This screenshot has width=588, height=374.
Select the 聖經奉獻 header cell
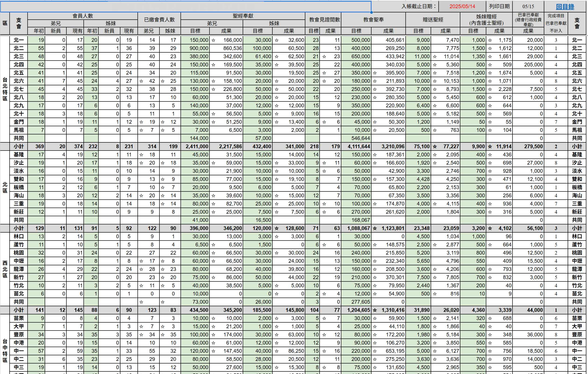click(x=243, y=16)
